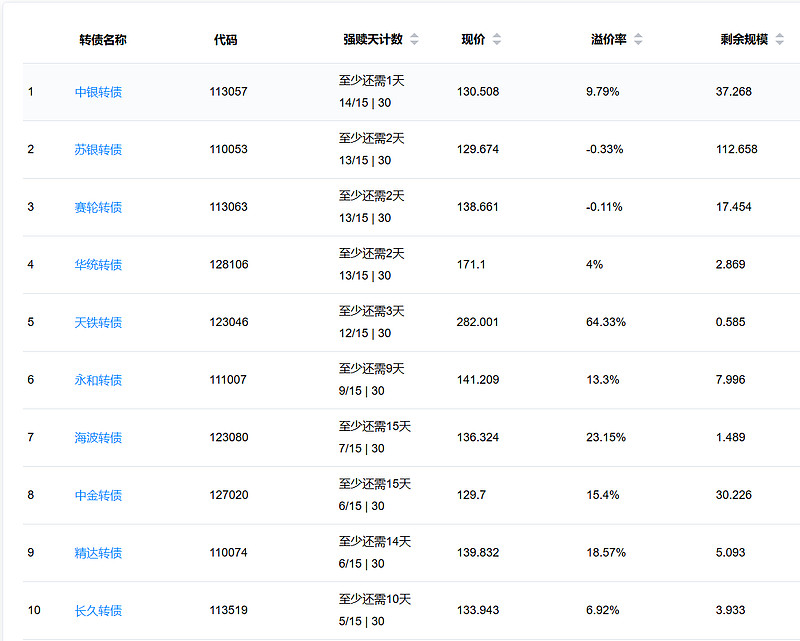
Task: Select code 110074
Action: 228,553
